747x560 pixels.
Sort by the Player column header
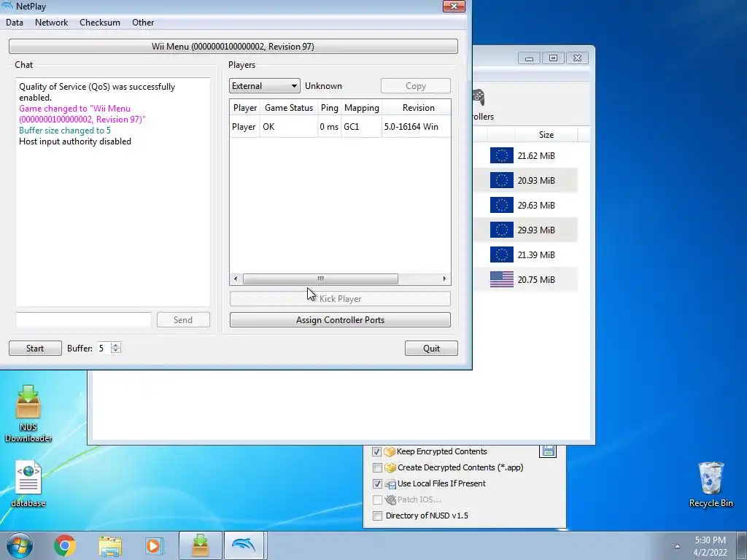pyautogui.click(x=245, y=108)
